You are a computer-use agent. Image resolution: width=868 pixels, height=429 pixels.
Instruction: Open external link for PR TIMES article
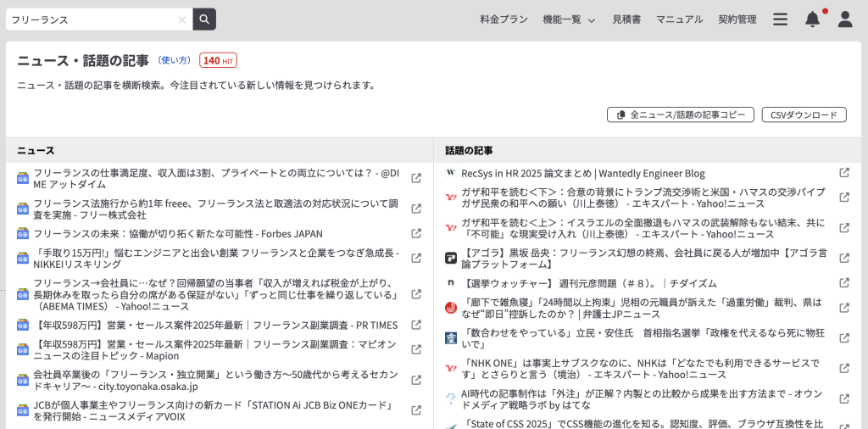pos(416,325)
